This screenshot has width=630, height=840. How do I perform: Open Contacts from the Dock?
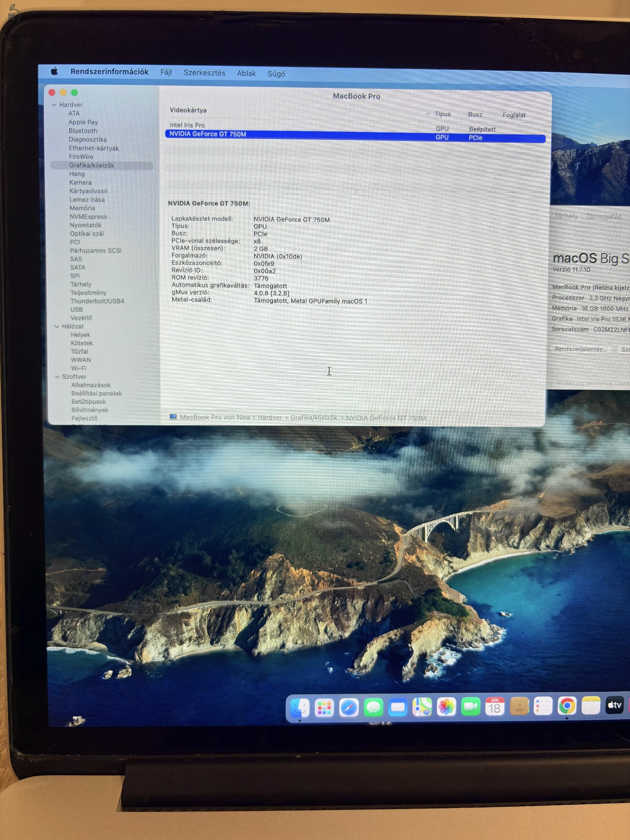[x=519, y=706]
